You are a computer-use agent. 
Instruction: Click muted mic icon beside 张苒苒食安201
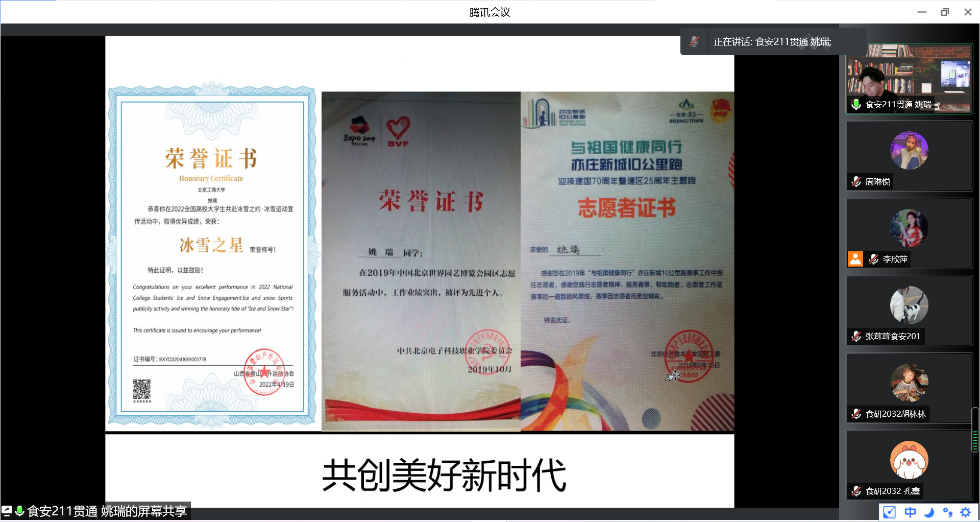click(856, 337)
